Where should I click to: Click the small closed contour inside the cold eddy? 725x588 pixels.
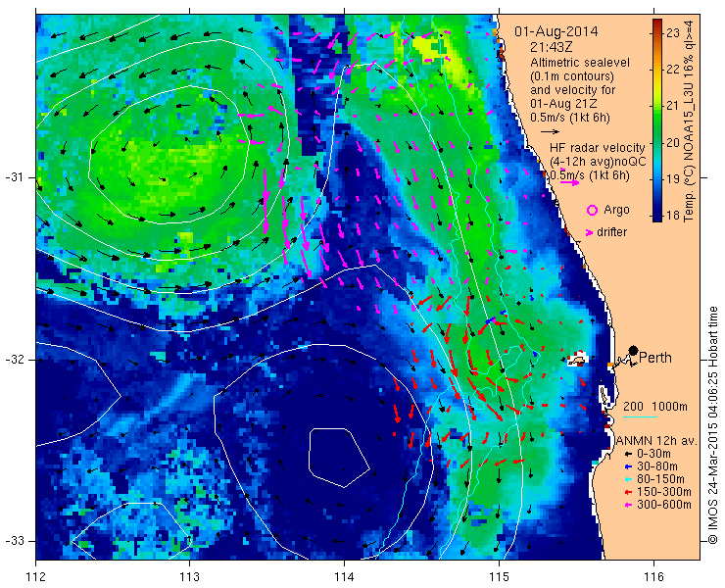click(339, 458)
